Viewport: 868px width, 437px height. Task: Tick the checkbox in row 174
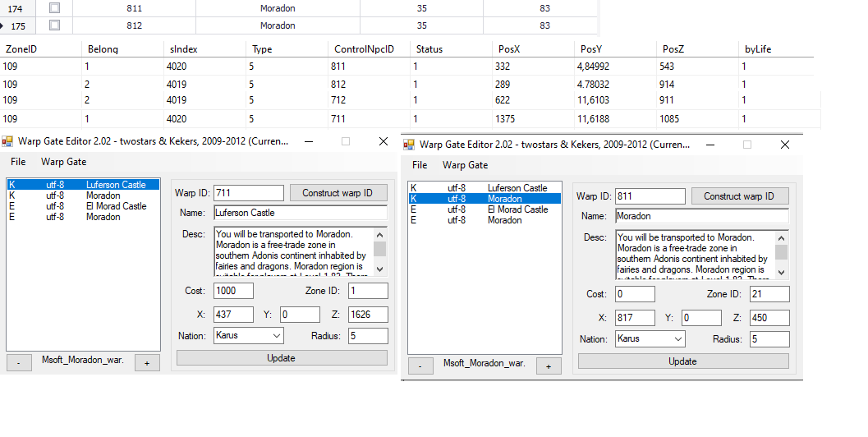(54, 7)
